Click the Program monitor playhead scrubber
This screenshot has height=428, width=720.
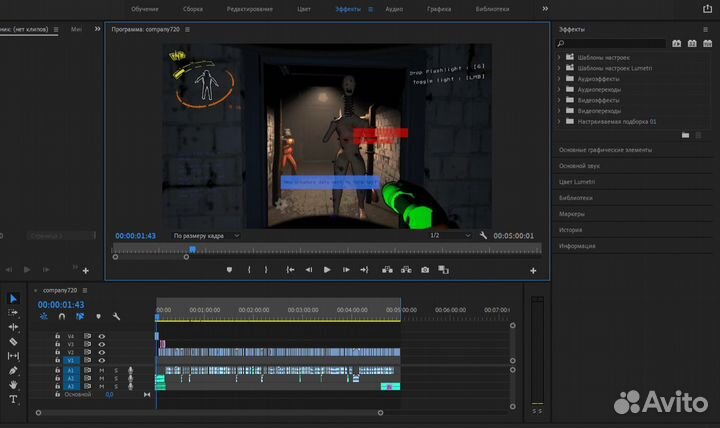192,250
